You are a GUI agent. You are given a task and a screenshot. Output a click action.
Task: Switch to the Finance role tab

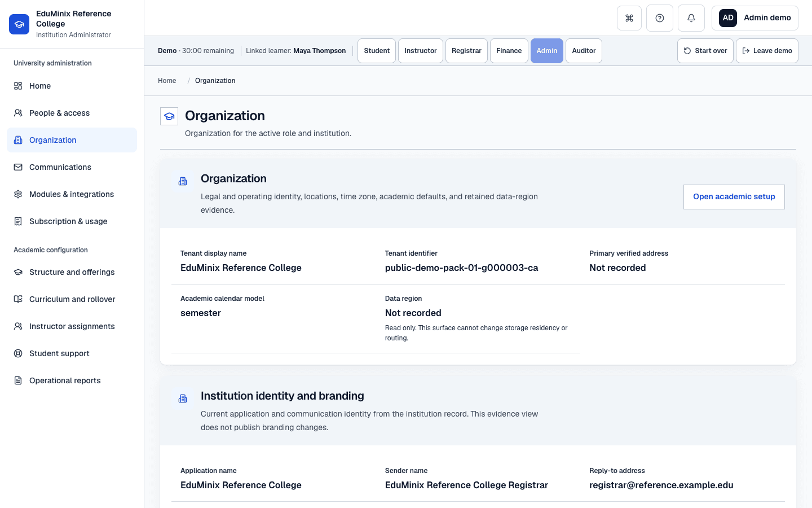click(509, 51)
